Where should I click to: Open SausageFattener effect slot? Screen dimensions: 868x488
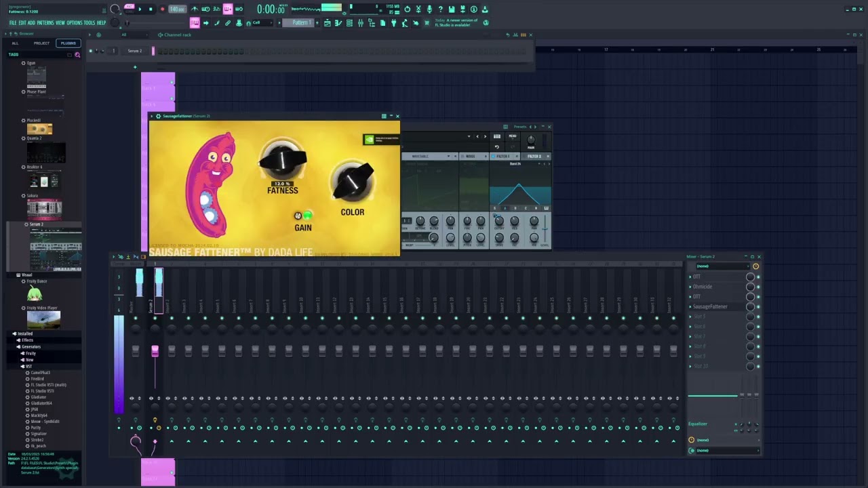point(710,306)
